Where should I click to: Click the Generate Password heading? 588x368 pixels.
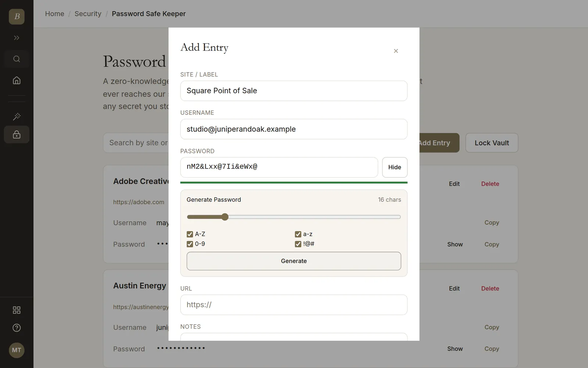214,199
